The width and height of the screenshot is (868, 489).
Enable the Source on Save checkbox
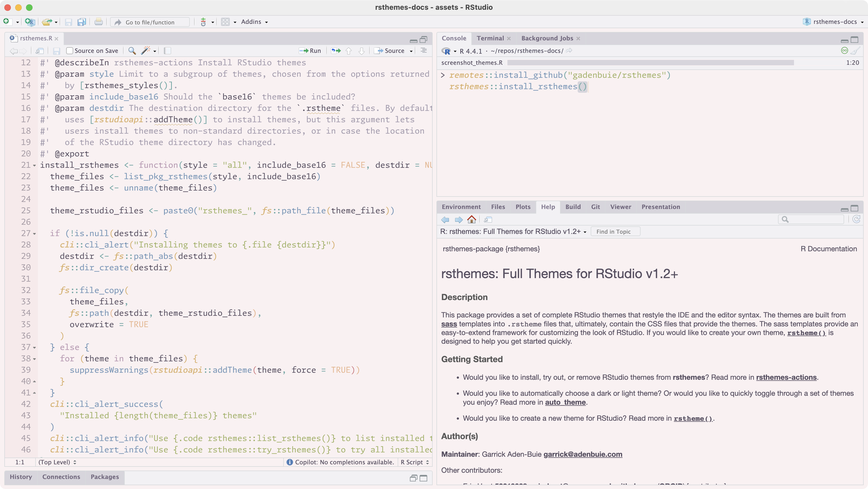tap(70, 50)
